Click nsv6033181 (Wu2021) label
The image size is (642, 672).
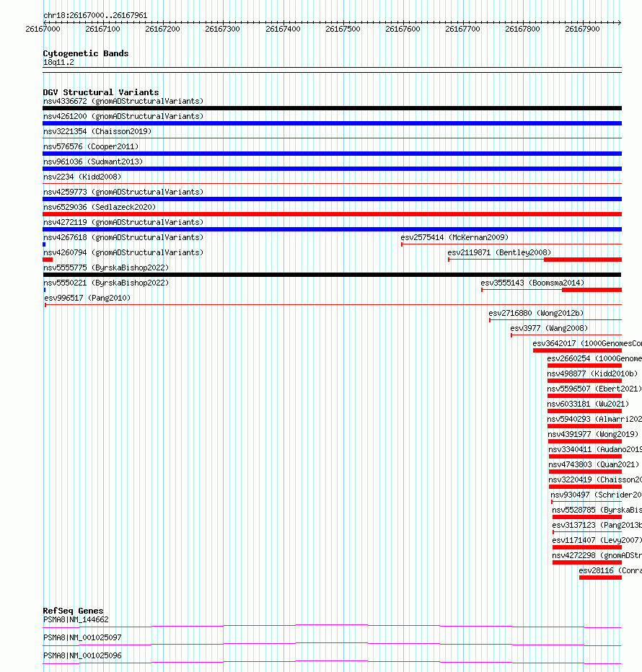(588, 404)
